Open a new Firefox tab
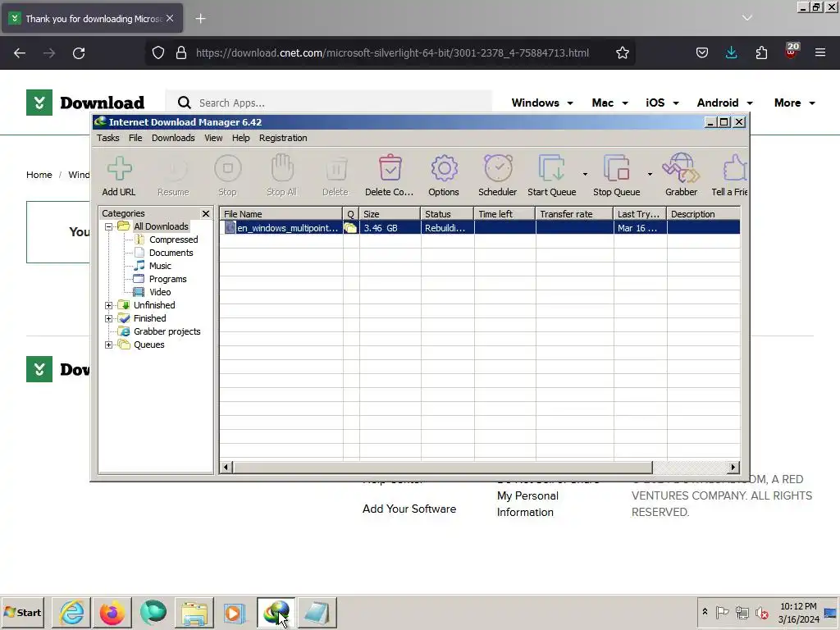This screenshot has width=840, height=630. (200, 19)
